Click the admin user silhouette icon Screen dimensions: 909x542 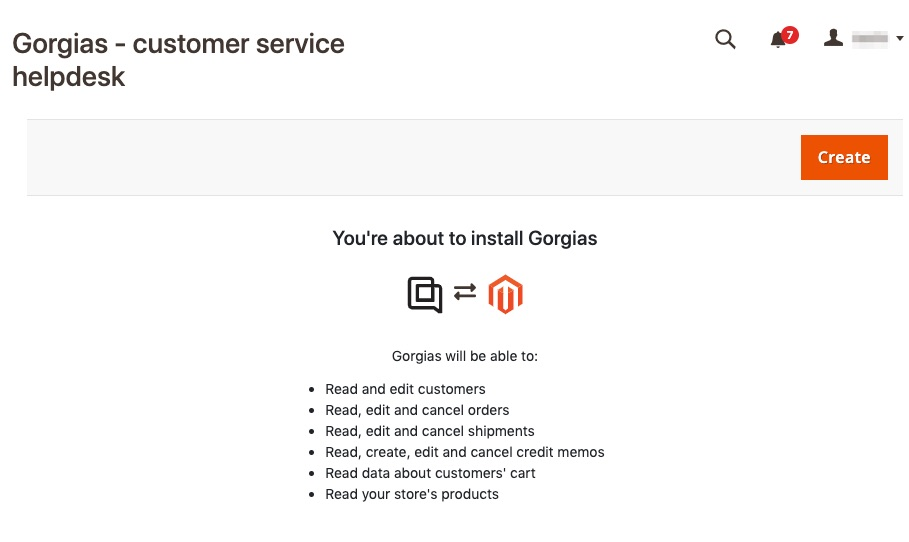(x=833, y=38)
